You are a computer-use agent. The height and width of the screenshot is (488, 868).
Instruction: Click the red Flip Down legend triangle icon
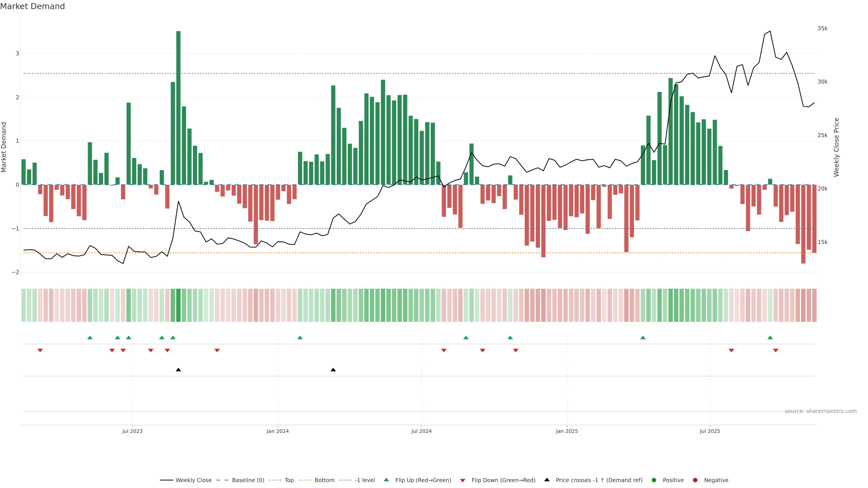pos(463,480)
